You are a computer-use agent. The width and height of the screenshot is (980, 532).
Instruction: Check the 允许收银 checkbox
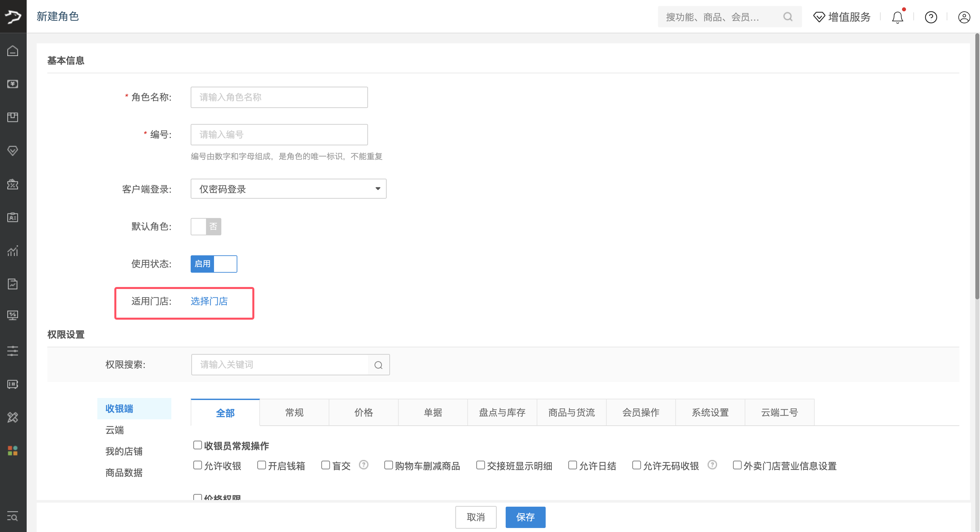click(x=197, y=465)
